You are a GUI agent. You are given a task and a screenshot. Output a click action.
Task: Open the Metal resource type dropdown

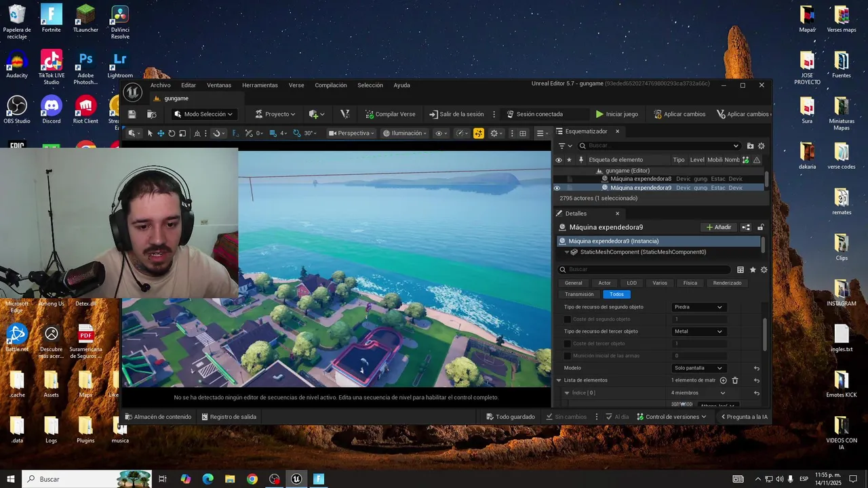[x=698, y=331]
